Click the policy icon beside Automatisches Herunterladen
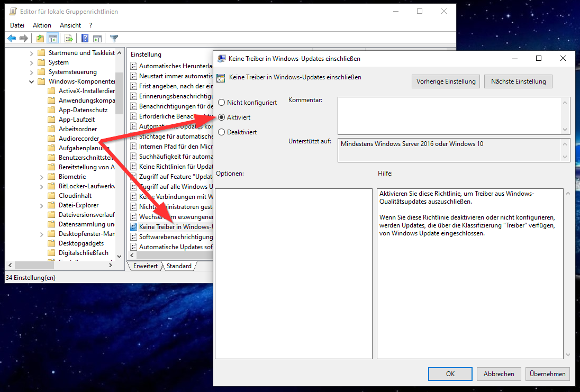 133,66
